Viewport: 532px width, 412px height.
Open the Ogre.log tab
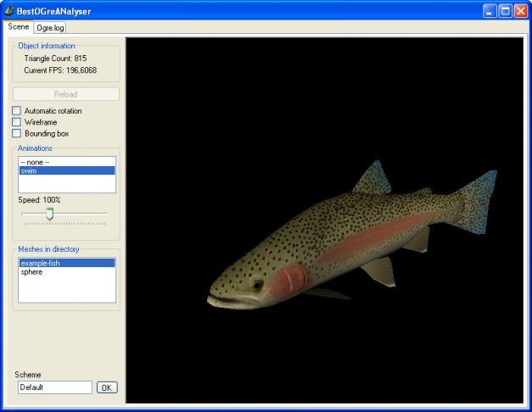(x=50, y=28)
